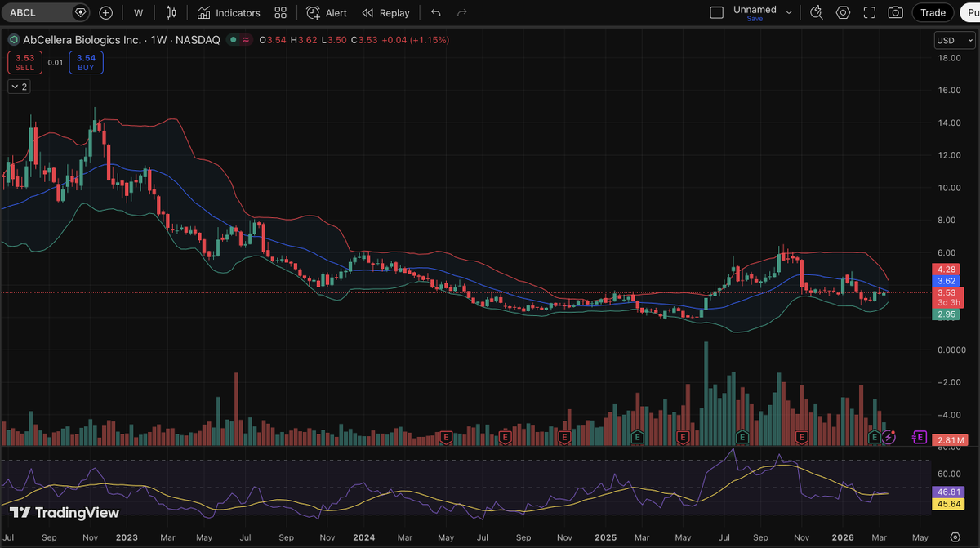Click the purple lightning event marker on timeline
The height and width of the screenshot is (548, 980).
click(890, 438)
